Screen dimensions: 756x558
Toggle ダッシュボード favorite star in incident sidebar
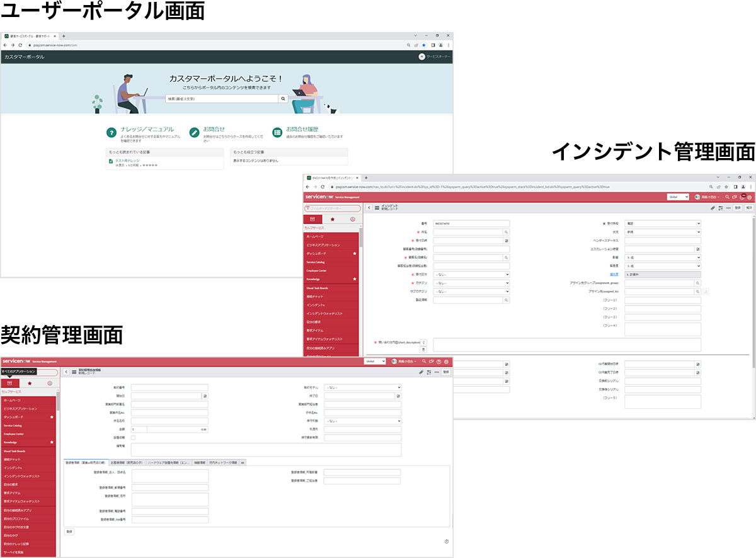pyautogui.click(x=355, y=253)
